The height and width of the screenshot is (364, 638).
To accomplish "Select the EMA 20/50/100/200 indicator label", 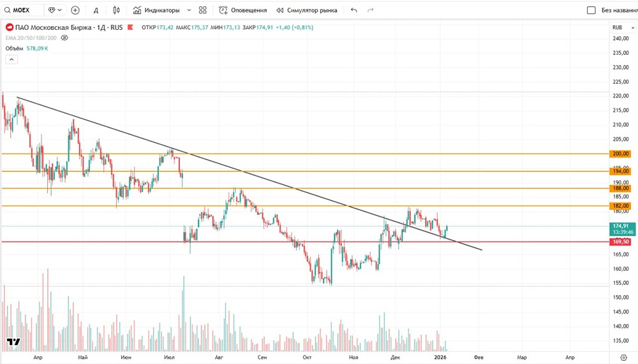I will click(31, 38).
